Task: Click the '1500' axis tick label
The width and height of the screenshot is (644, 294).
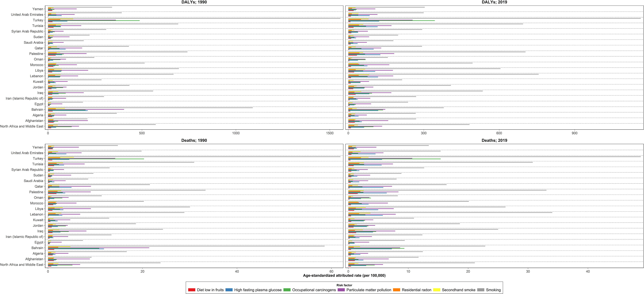Action: click(330, 133)
